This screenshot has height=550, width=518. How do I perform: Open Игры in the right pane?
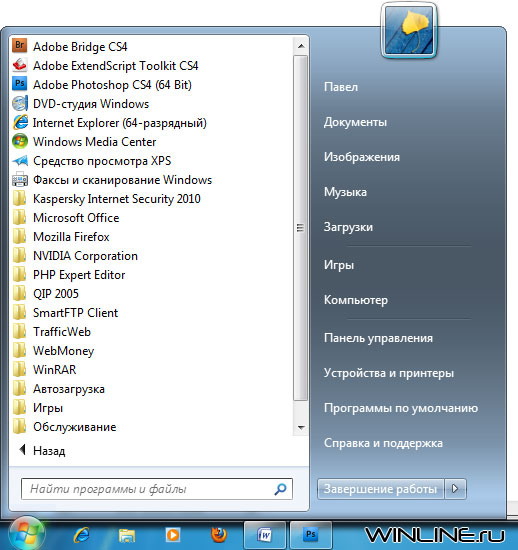339,265
